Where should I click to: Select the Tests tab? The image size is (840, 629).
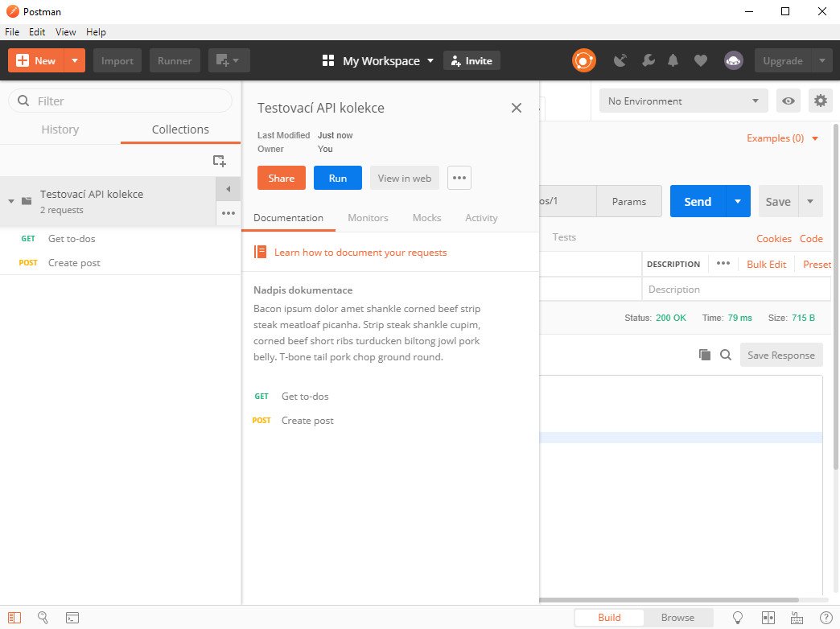[x=564, y=236]
